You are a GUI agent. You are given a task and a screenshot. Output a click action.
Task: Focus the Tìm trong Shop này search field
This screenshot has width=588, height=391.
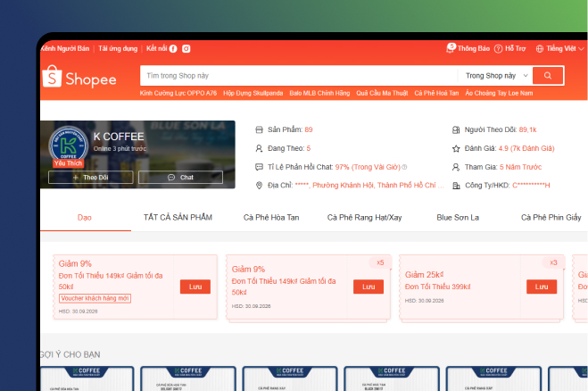[x=299, y=76]
